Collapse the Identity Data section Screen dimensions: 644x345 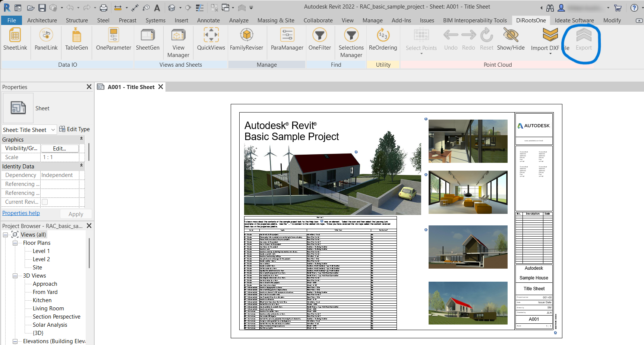[x=81, y=166]
